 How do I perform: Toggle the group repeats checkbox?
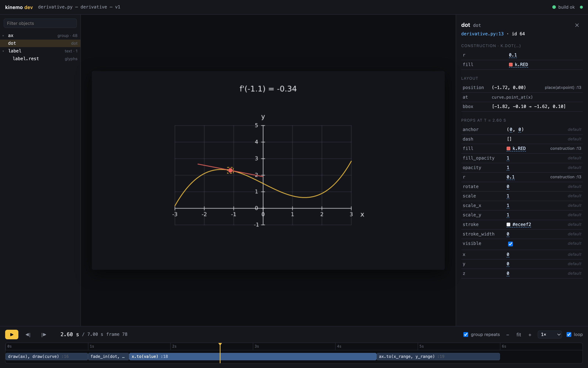point(466,334)
